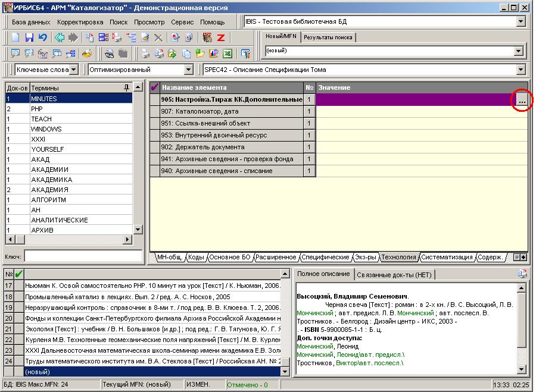Delete the record with the gray X icon
Viewport: 536px width, 392px height.
click(158, 37)
